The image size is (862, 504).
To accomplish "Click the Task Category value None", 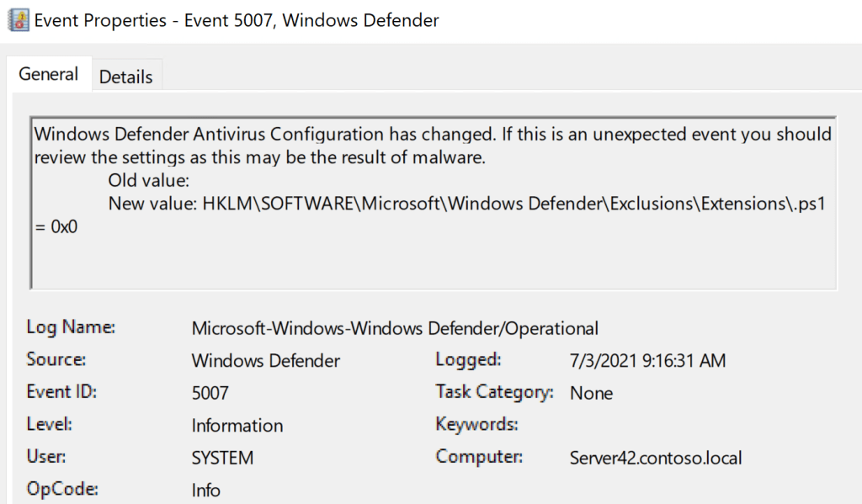I will 591,393.
